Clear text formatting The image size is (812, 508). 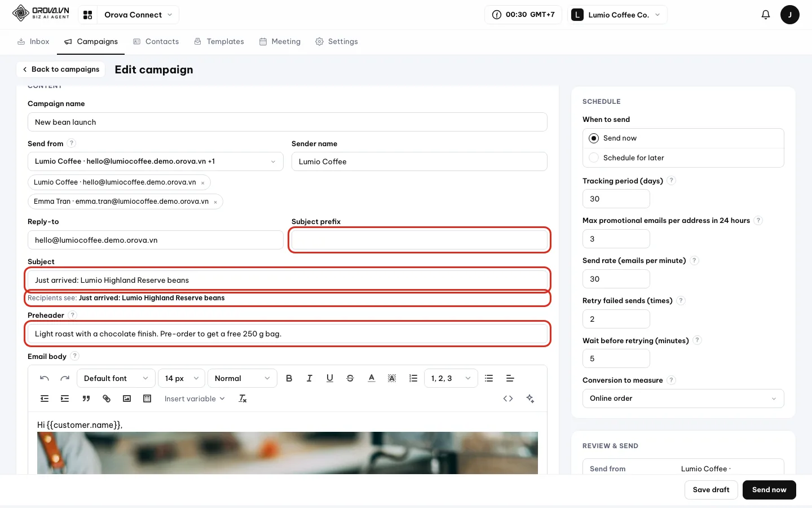click(243, 398)
